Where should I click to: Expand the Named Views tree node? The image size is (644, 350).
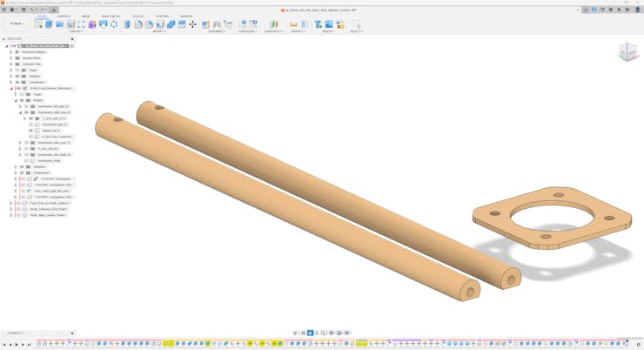click(11, 58)
